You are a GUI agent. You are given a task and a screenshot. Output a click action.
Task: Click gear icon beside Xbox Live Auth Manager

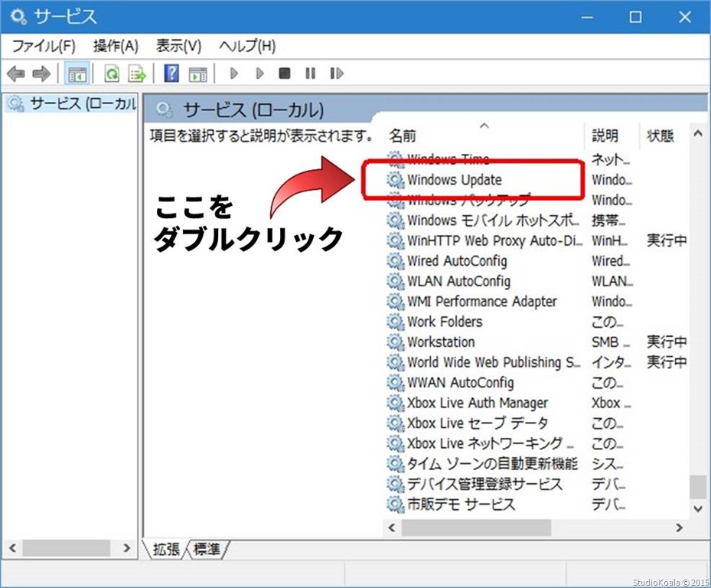click(x=396, y=403)
